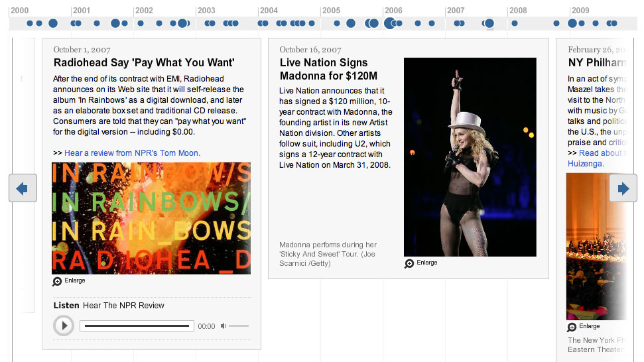Seek within the audio progress bar
The height and width of the screenshot is (362, 644).
(137, 326)
